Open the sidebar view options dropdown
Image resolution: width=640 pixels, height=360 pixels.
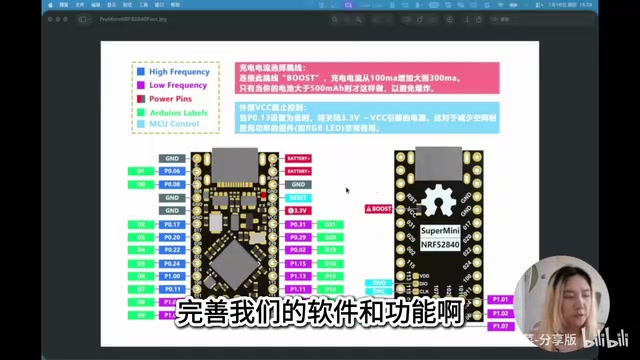pos(84,19)
